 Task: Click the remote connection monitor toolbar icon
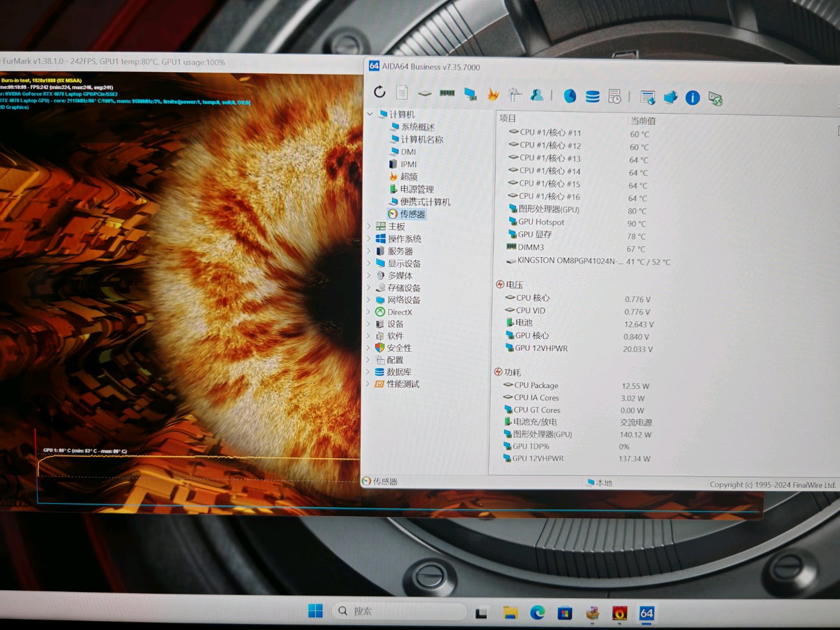coord(715,99)
